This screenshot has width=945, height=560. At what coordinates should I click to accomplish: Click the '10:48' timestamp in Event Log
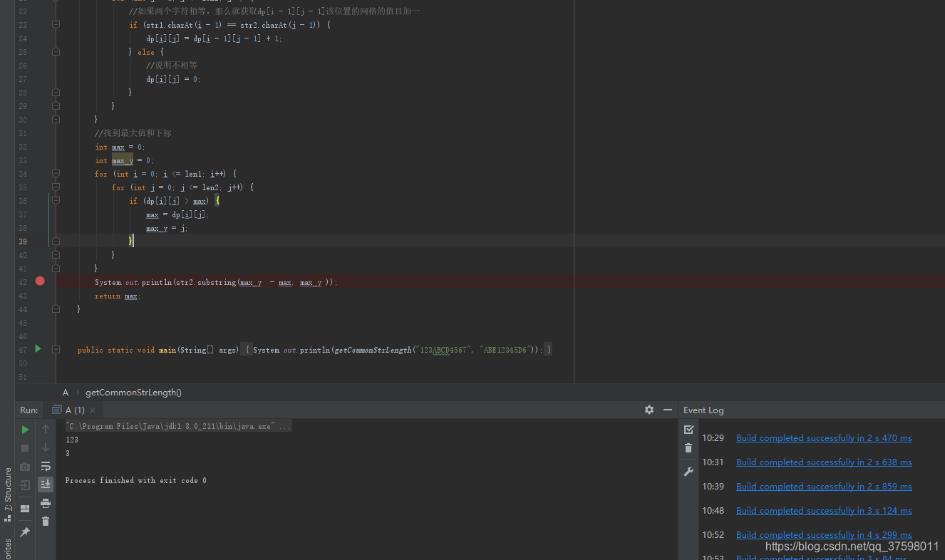[x=713, y=511]
